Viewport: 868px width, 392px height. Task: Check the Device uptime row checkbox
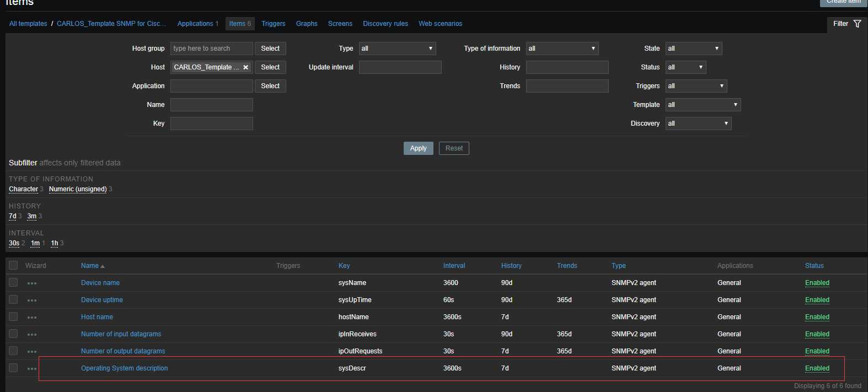13,299
